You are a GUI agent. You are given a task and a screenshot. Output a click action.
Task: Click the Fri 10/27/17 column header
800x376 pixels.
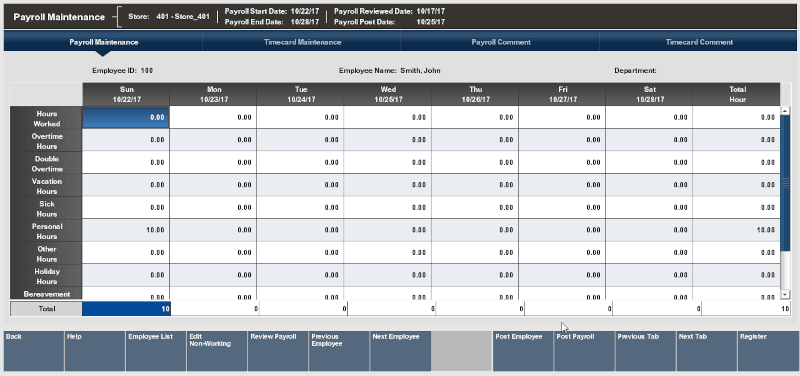click(x=562, y=94)
